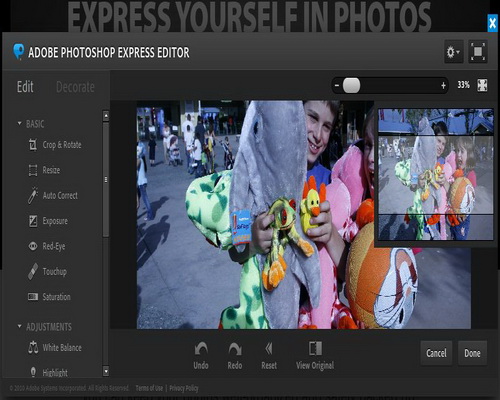
Task: Select the Crop & Rotate tool icon
Action: pos(33,145)
